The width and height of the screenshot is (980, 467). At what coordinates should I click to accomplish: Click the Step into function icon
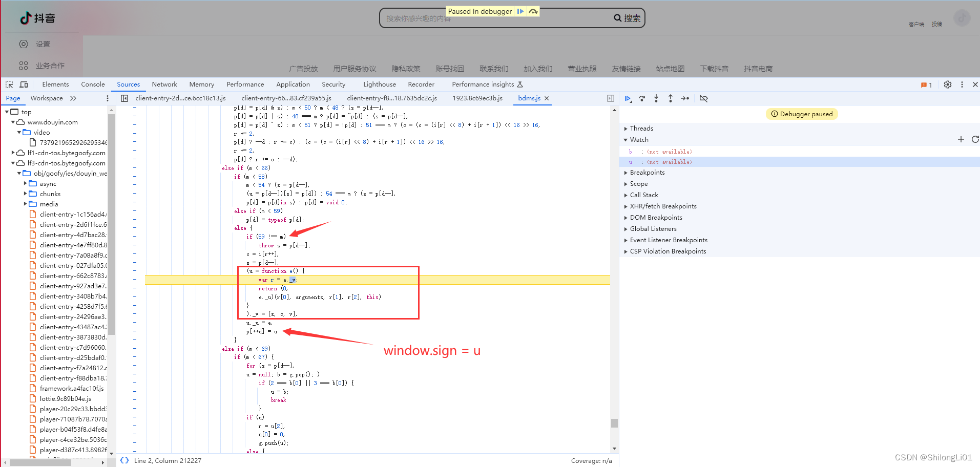pyautogui.click(x=656, y=98)
